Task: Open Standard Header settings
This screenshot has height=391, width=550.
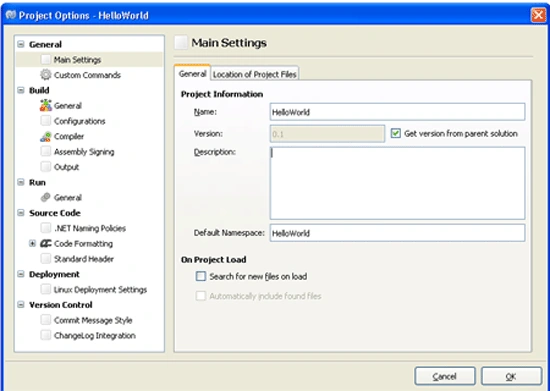Action: coord(84,259)
